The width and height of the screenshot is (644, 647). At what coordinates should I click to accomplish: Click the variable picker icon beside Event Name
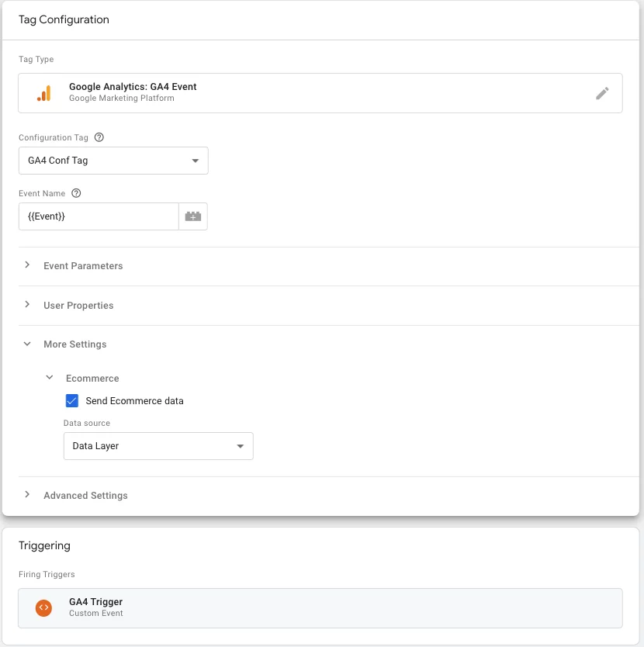pyautogui.click(x=194, y=216)
